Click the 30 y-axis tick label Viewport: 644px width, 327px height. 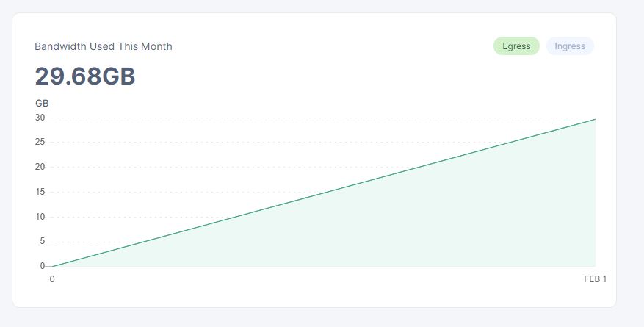[40, 118]
